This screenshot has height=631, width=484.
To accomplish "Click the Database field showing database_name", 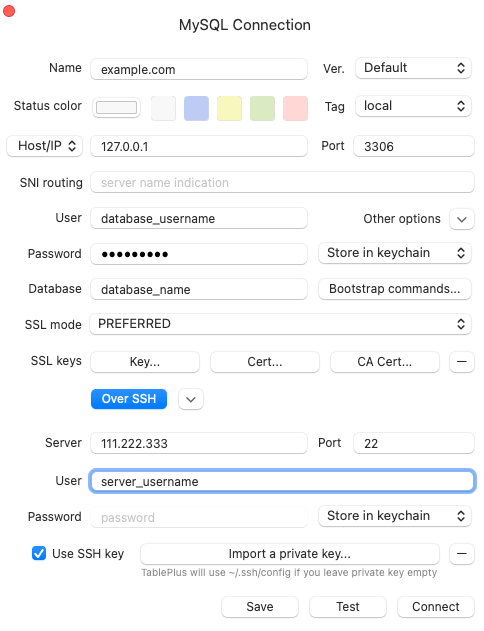I will [199, 289].
